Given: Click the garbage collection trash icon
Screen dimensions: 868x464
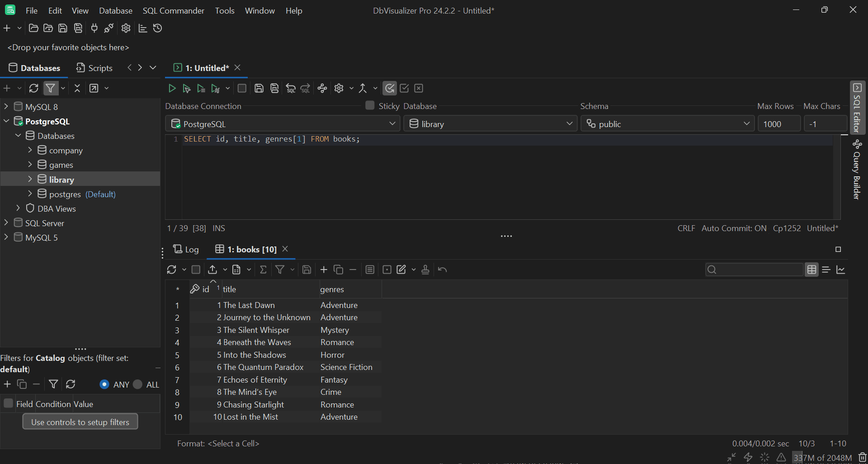Looking at the screenshot, I should (862, 458).
